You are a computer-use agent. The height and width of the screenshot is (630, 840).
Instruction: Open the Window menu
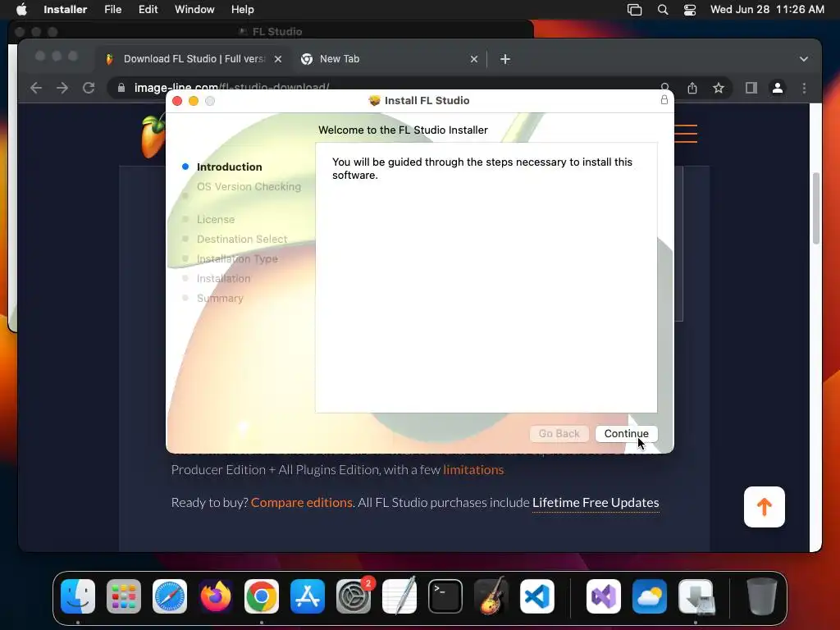click(194, 9)
